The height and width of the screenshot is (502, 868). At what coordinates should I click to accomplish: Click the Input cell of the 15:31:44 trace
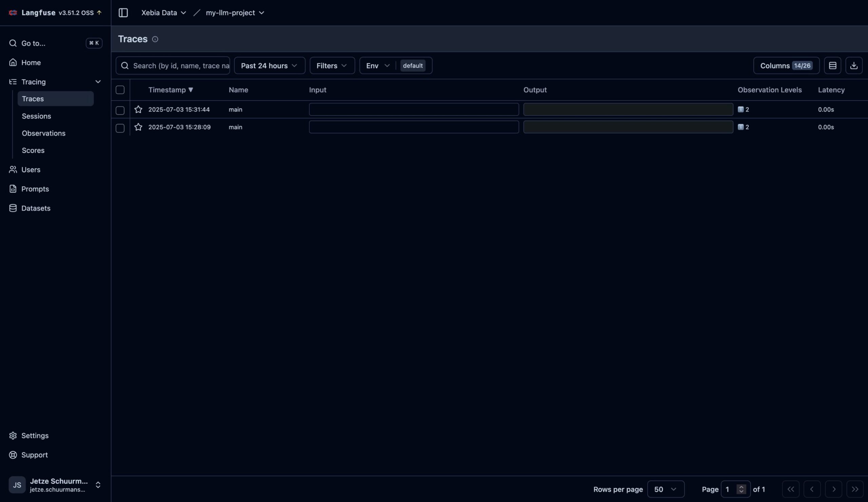[414, 110]
